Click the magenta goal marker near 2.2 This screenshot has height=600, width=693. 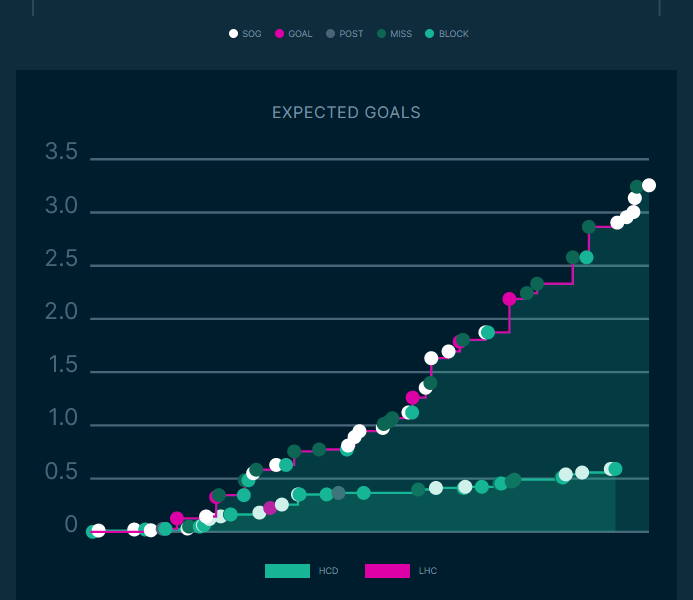click(x=509, y=299)
